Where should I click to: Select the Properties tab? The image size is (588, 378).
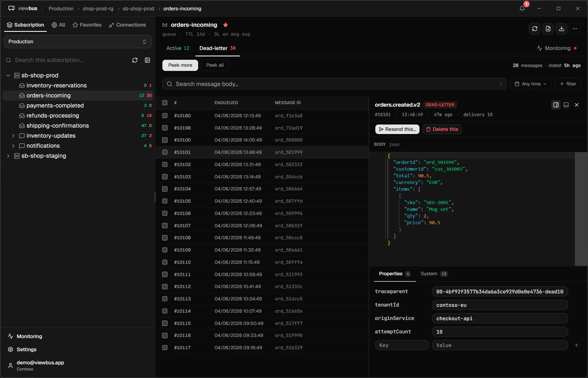coord(395,274)
